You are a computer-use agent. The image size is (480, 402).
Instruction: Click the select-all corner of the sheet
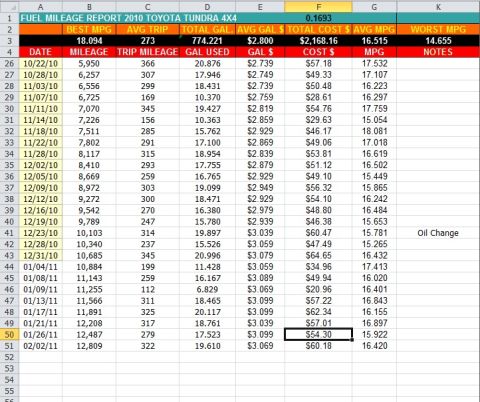[x=9, y=7]
